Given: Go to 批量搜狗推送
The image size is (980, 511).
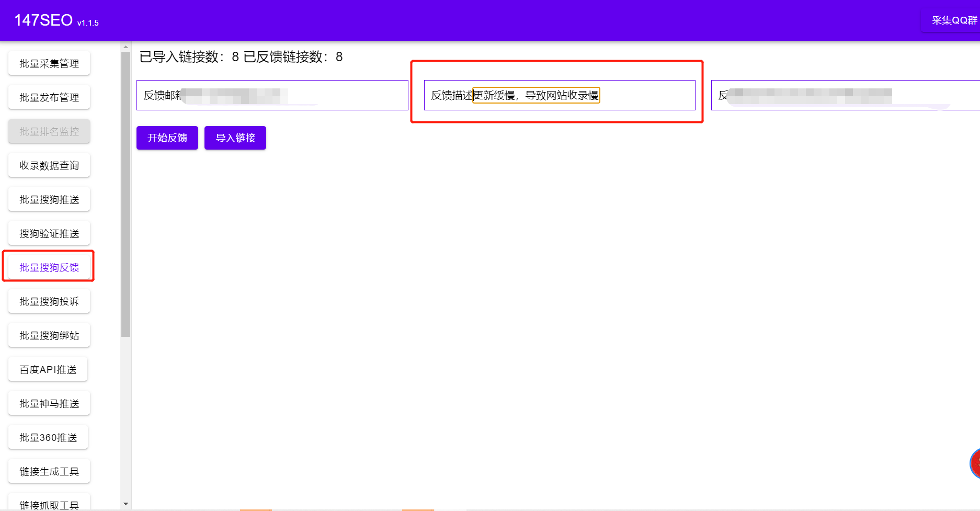Looking at the screenshot, I should point(49,199).
